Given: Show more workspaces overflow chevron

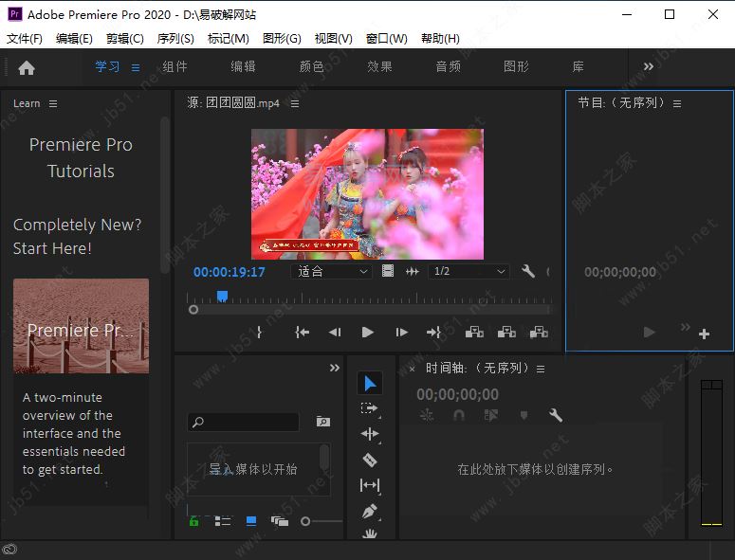Looking at the screenshot, I should point(649,66).
